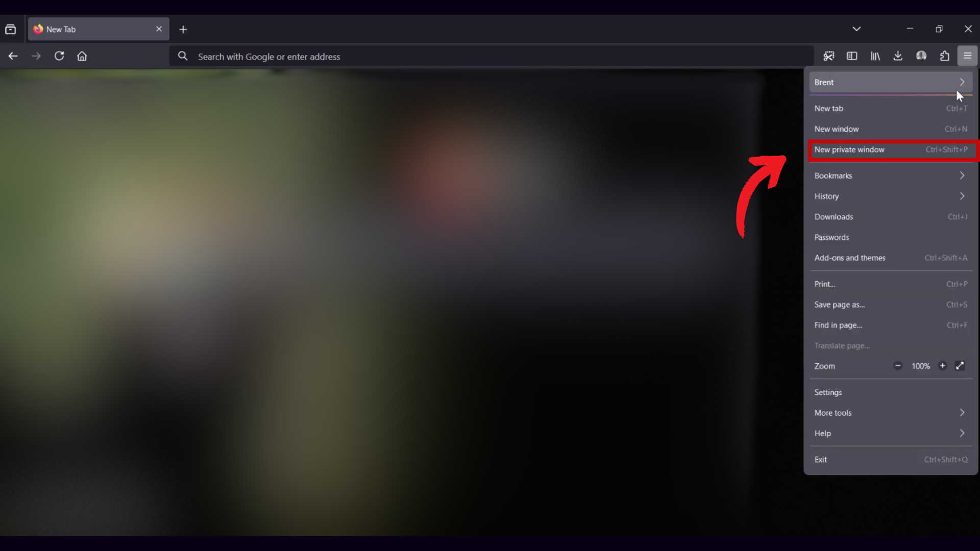Click forward navigation arrow button
The width and height of the screenshot is (980, 551).
click(36, 56)
